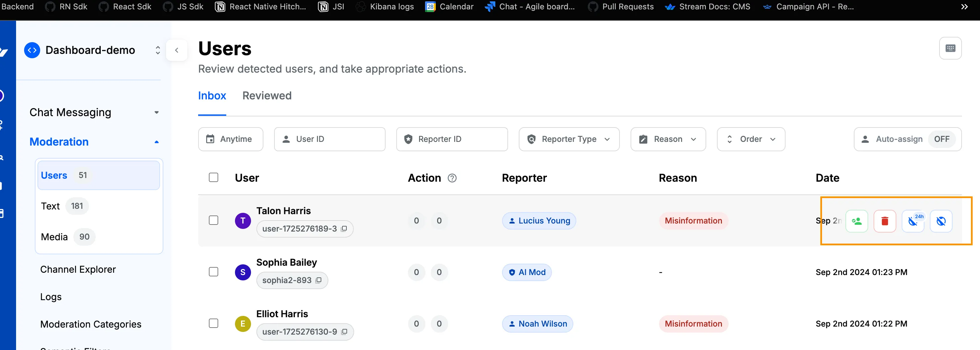Click the red delete user icon
Screen dimensions: 980x350
tap(885, 221)
